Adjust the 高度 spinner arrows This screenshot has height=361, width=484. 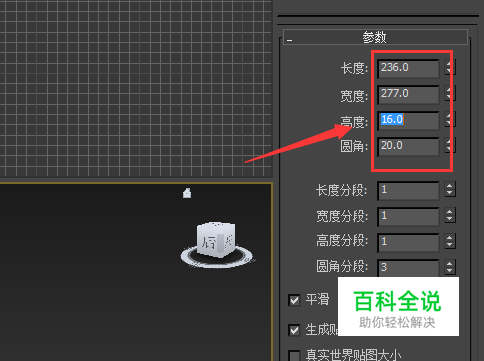pyautogui.click(x=450, y=120)
